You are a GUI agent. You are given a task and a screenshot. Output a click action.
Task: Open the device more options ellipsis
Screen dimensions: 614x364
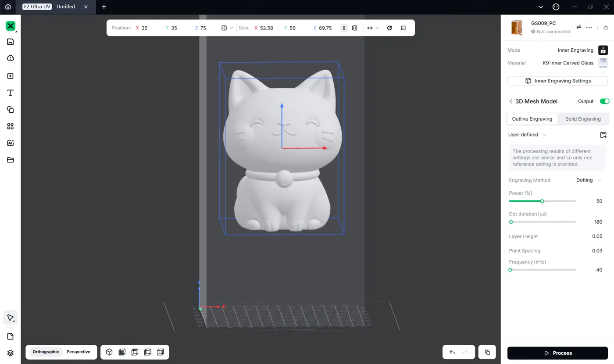589,27
